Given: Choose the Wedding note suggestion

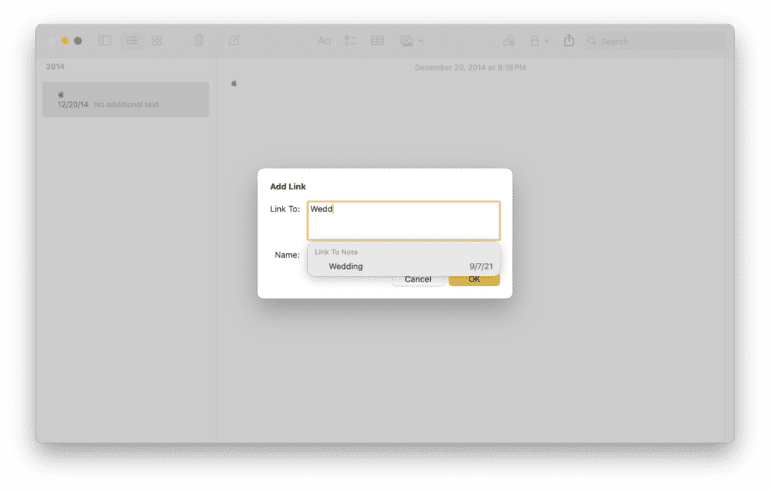Looking at the screenshot, I should pyautogui.click(x=404, y=267).
